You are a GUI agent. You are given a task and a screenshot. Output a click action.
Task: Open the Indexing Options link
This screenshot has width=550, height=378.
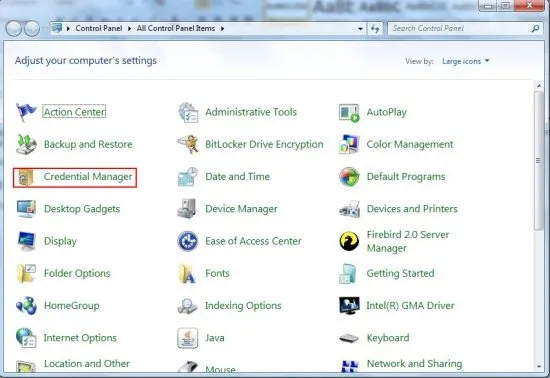click(243, 306)
